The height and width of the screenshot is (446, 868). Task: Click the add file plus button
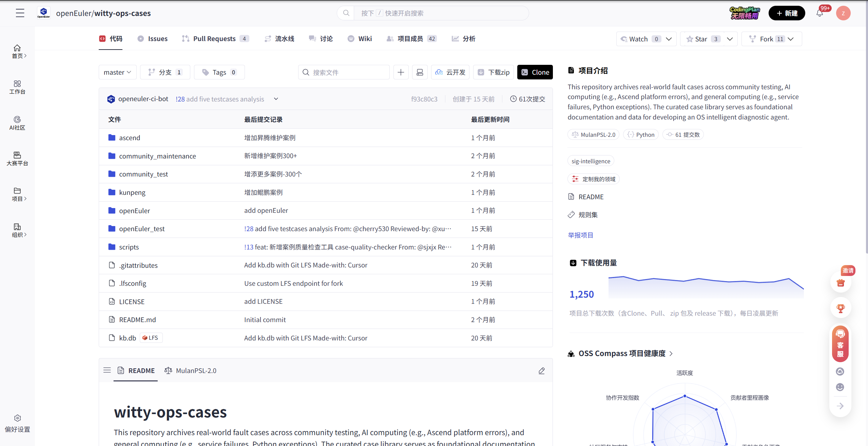[x=401, y=72]
